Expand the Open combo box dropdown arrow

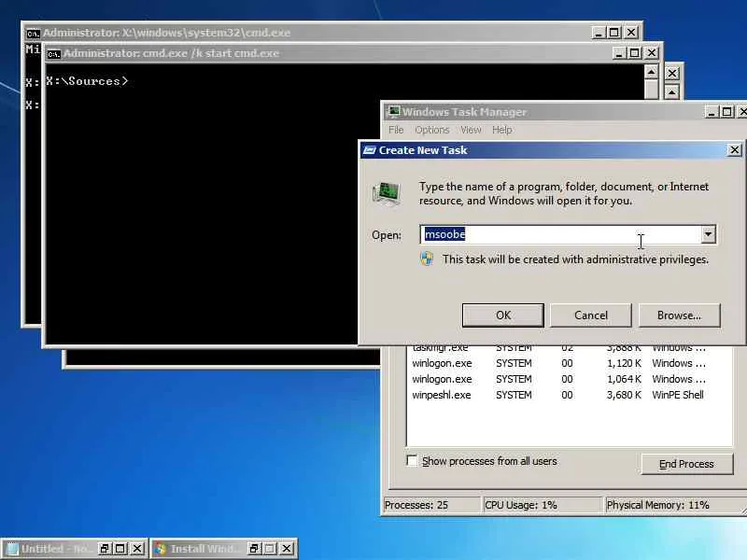(x=708, y=234)
